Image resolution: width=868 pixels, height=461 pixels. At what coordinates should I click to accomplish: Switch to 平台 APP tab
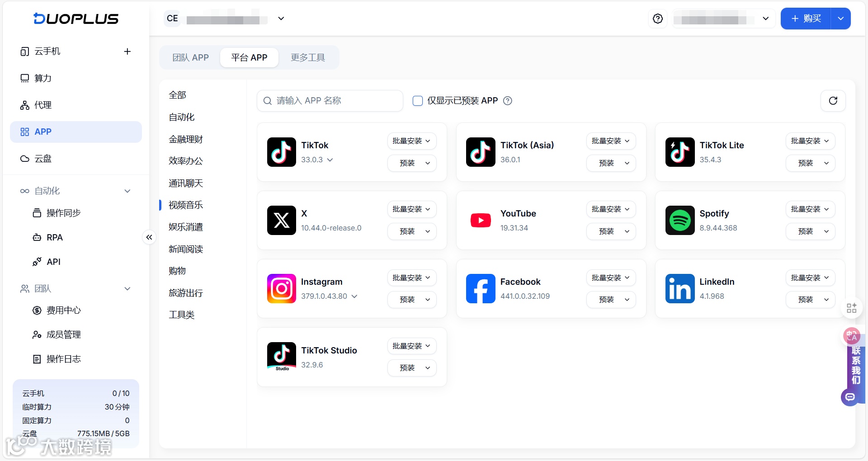coord(249,58)
